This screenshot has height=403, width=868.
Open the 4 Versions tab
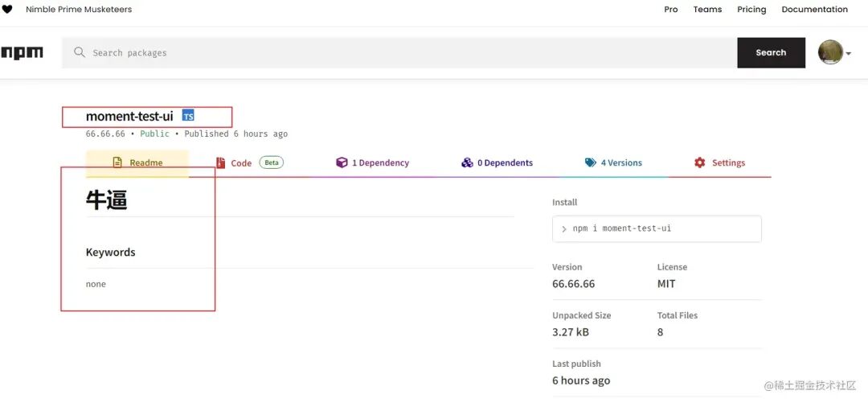613,163
